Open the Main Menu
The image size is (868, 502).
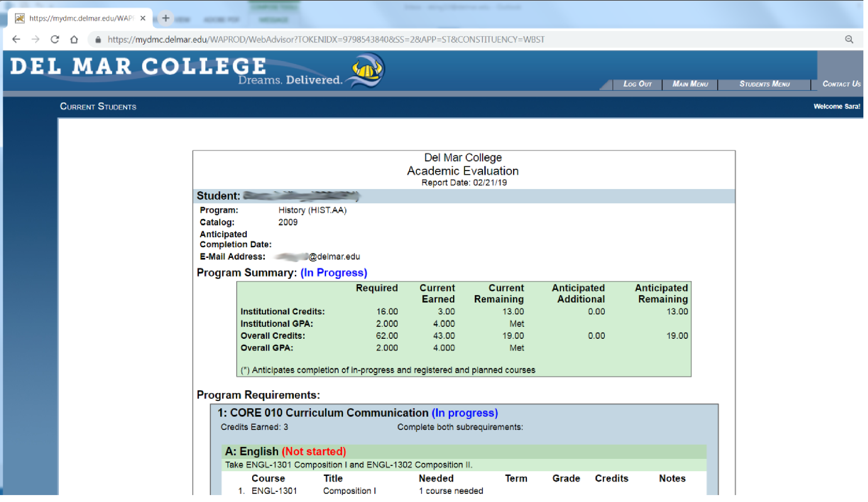coord(690,84)
